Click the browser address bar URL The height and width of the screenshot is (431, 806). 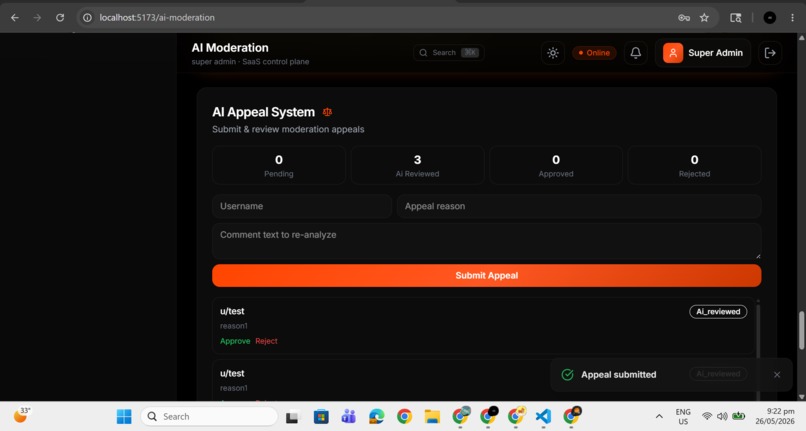[157, 17]
